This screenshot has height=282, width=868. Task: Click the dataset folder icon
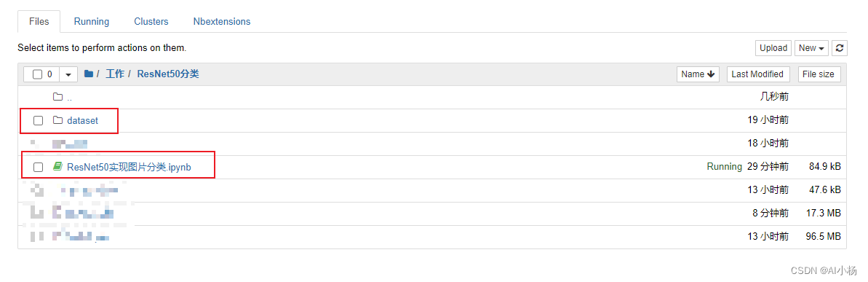pos(57,120)
